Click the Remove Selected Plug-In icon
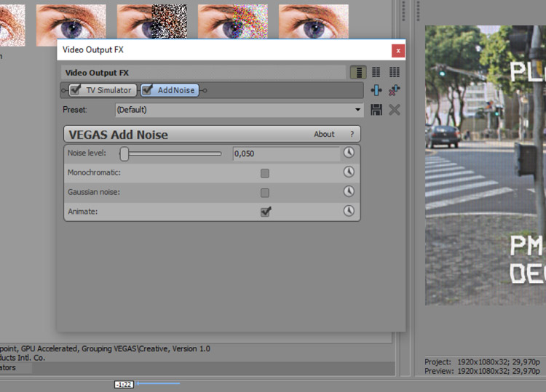 (394, 90)
